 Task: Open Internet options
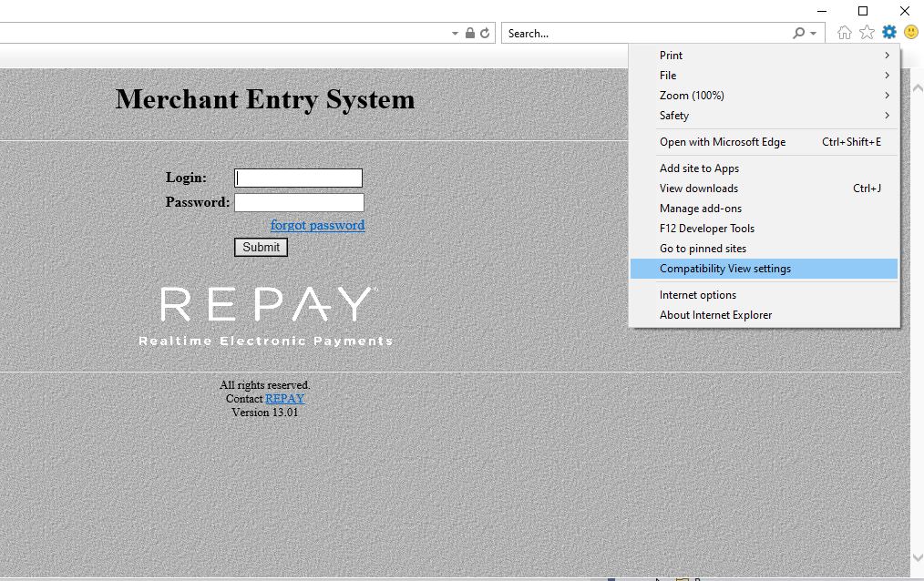tap(764, 295)
